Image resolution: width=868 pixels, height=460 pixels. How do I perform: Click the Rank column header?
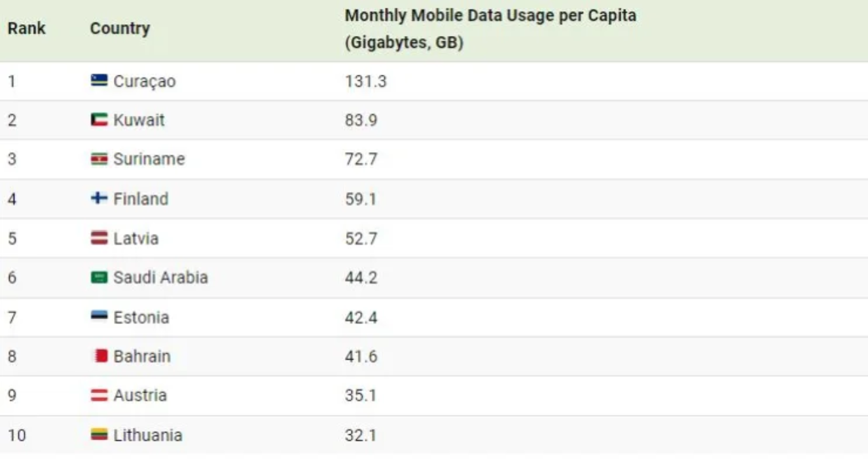click(x=26, y=29)
